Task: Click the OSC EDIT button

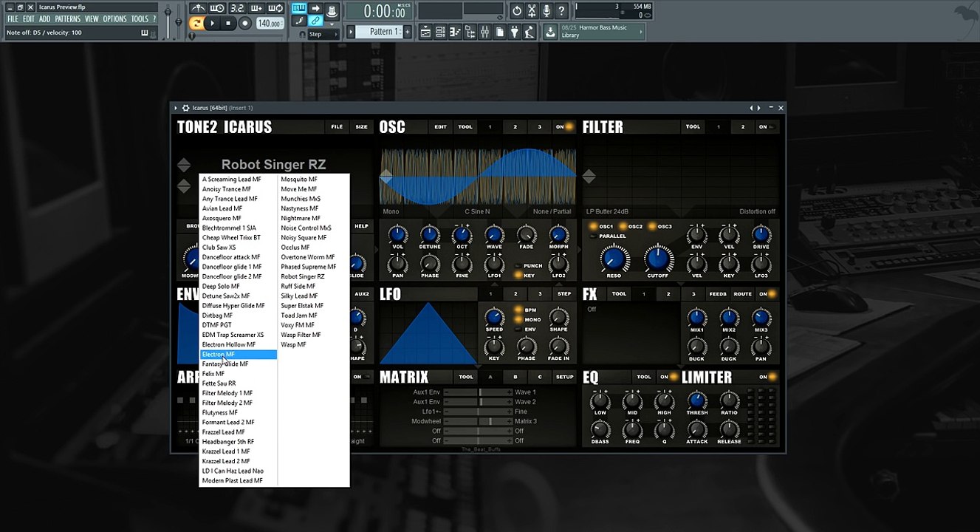Action: [x=440, y=127]
